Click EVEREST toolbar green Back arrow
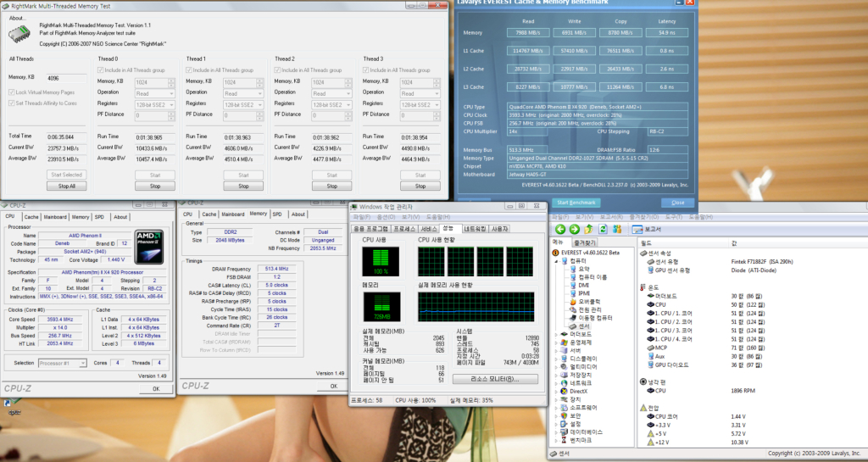Screen dimensions: 868x462 tap(560, 229)
